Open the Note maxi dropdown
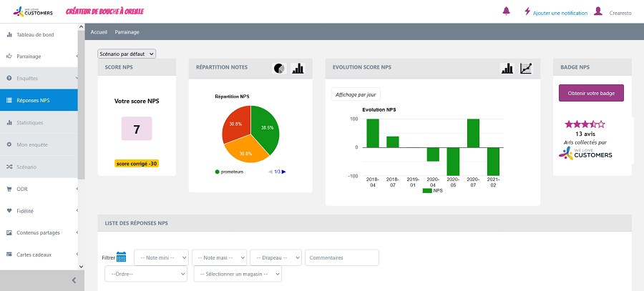 (220, 257)
